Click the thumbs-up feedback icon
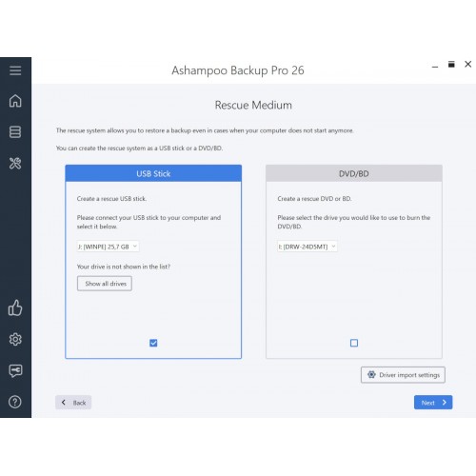Screen dimensions: 476x476 [x=15, y=307]
